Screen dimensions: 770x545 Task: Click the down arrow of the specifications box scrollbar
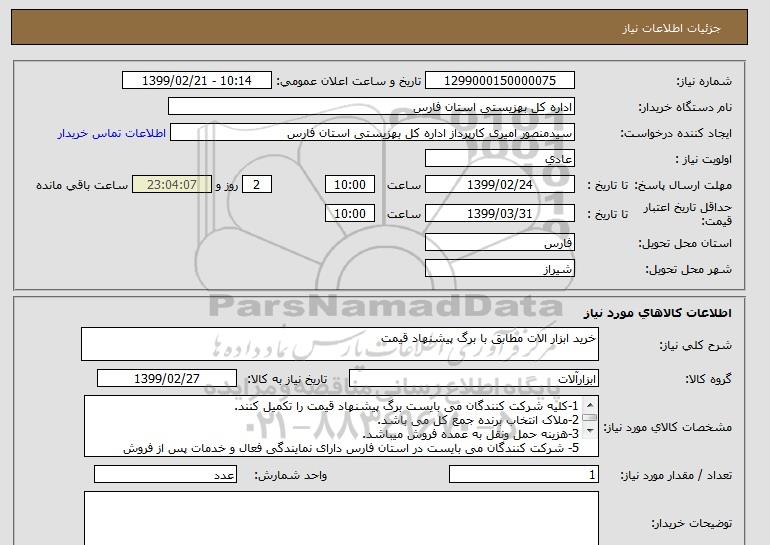(x=590, y=431)
